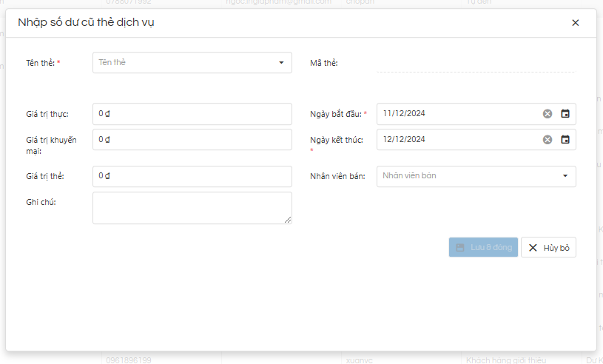Open the Nhân viên bán combo box field

pyautogui.click(x=466, y=176)
